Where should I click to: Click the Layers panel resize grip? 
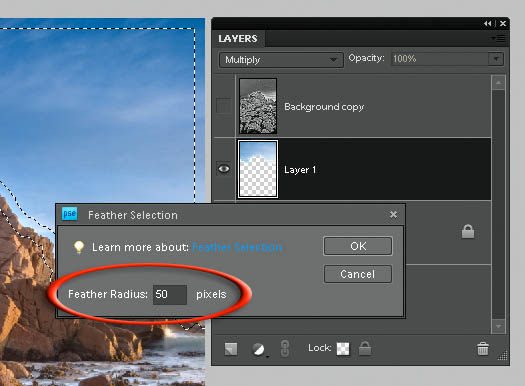(x=503, y=355)
